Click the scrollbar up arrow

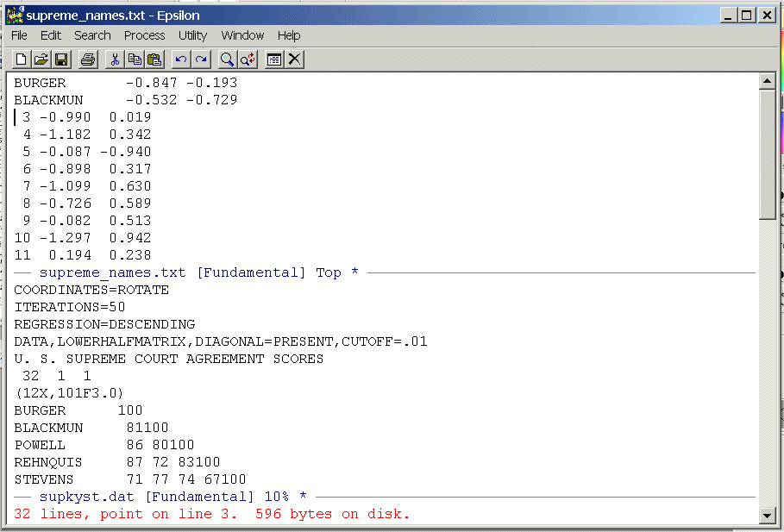(767, 82)
